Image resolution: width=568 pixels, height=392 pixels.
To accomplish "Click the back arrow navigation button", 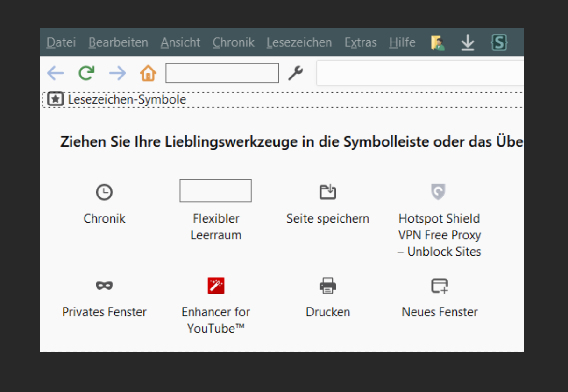I will tap(55, 73).
